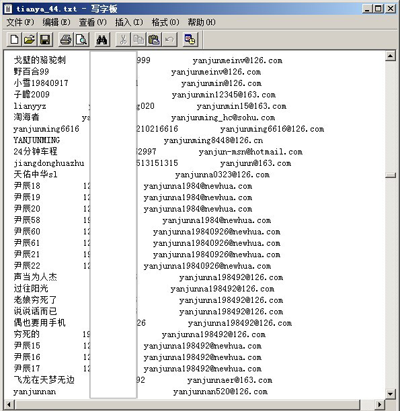Place cursor on the yanjunnan520@126.com line
This screenshot has height=411, width=400.
tap(220, 392)
